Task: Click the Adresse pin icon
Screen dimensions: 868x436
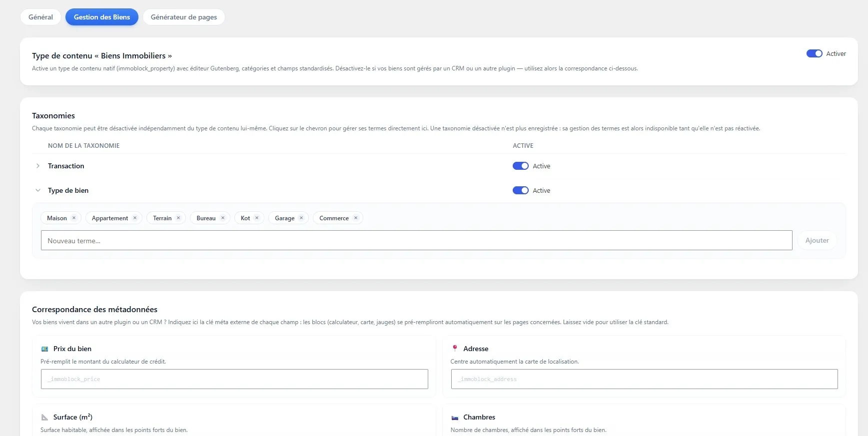Action: tap(455, 348)
